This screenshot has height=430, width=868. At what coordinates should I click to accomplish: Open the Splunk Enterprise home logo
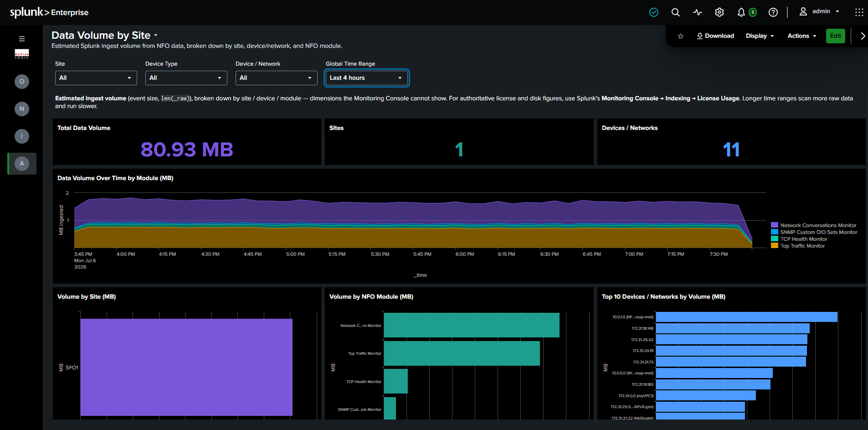click(x=49, y=12)
